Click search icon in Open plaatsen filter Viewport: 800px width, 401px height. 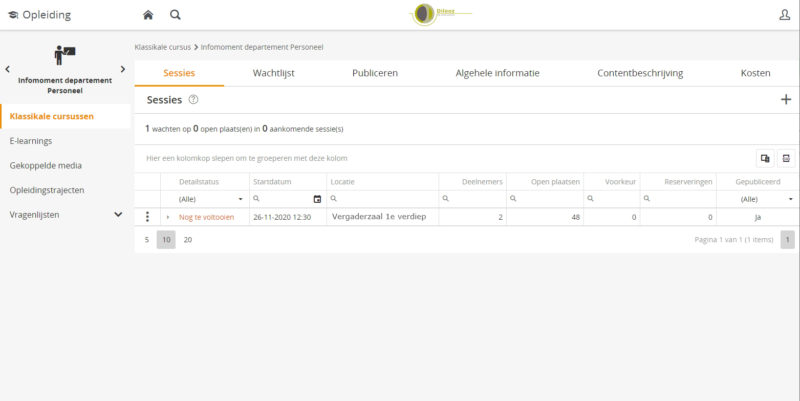point(513,198)
